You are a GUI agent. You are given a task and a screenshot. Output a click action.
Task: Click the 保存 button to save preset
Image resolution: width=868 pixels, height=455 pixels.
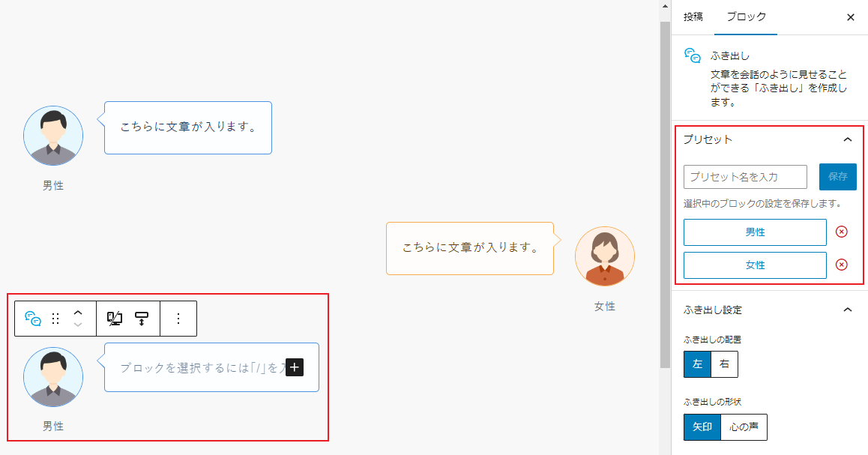click(837, 177)
